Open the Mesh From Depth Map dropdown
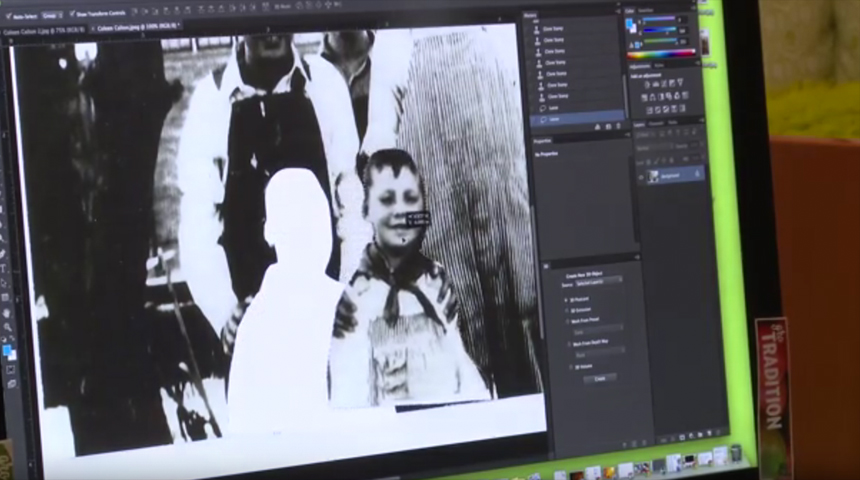Screen dimensions: 860x480 (600, 353)
